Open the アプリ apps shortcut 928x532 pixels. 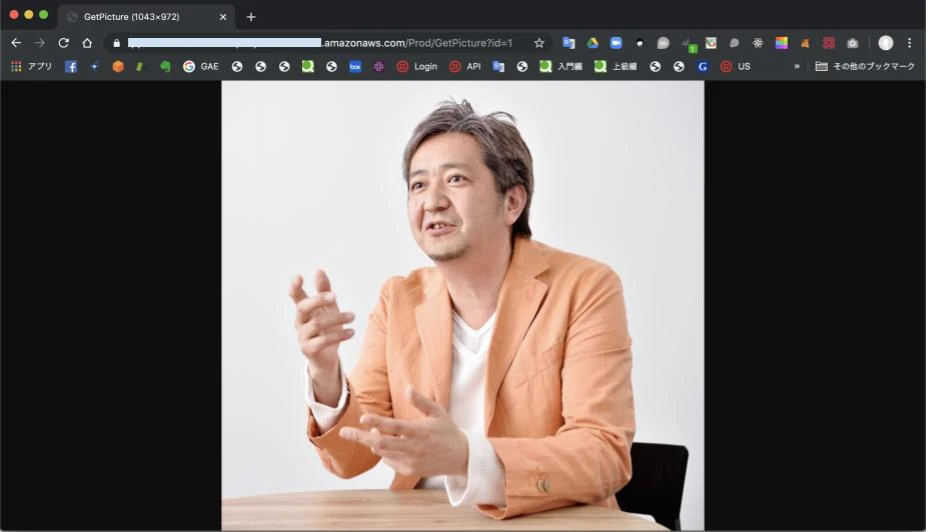[x=31, y=66]
